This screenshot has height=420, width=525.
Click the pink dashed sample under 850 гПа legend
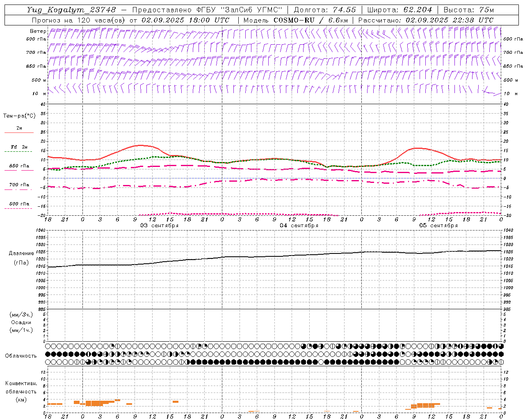point(18,171)
